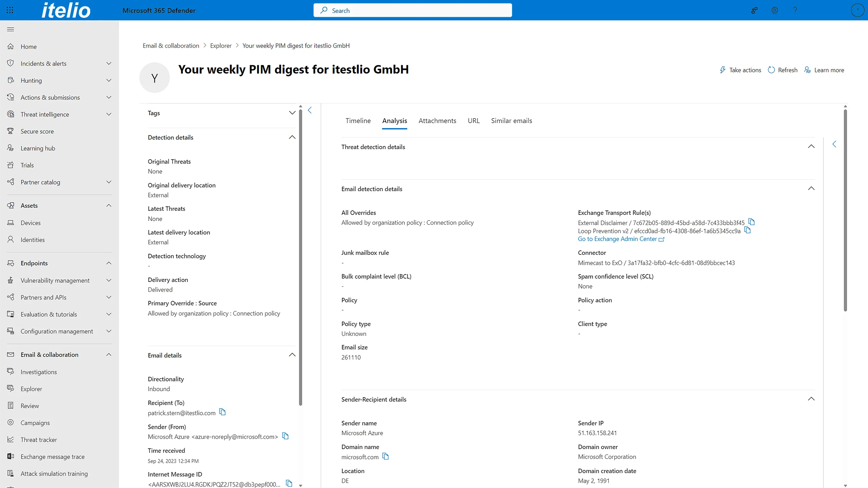Screen dimensions: 868x488
Task: Open the Similar emails tab
Action: (512, 121)
